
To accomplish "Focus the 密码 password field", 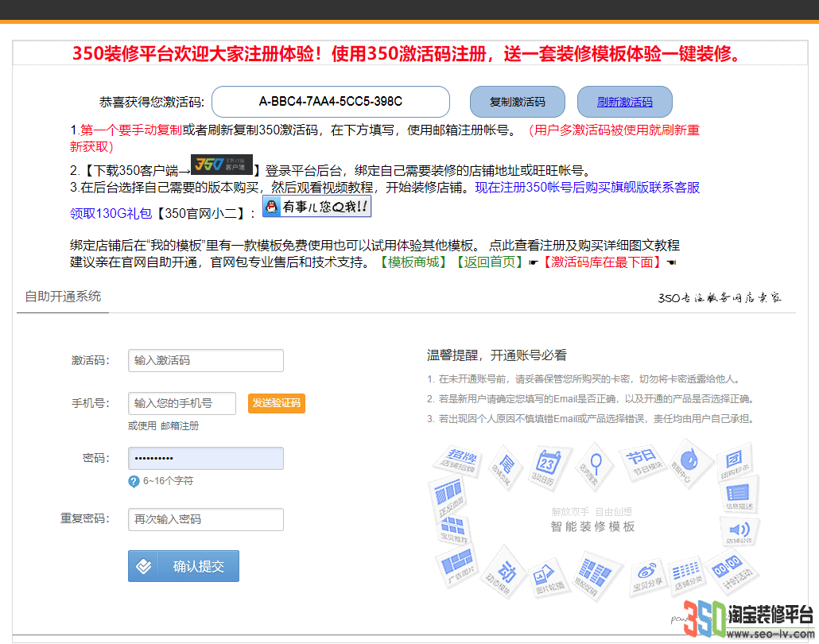I will point(206,458).
